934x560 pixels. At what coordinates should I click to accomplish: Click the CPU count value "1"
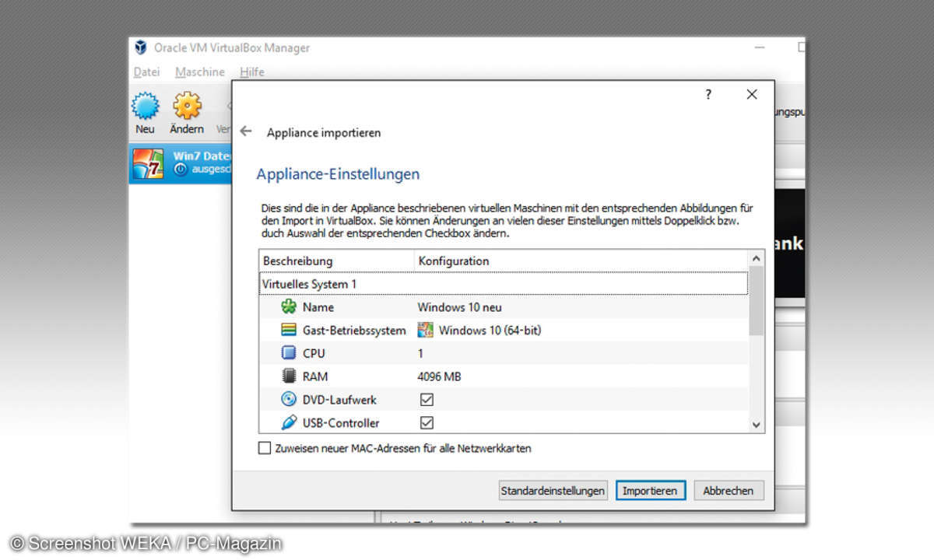coord(421,353)
